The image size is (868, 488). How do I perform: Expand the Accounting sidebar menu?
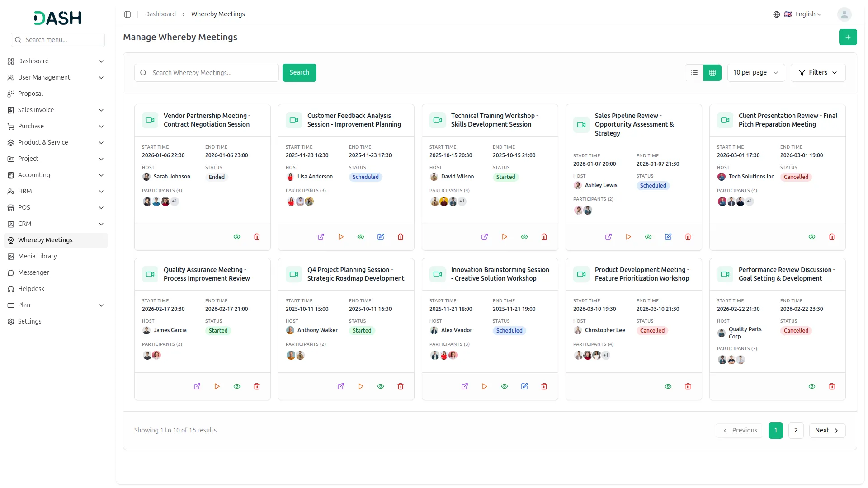tap(56, 175)
